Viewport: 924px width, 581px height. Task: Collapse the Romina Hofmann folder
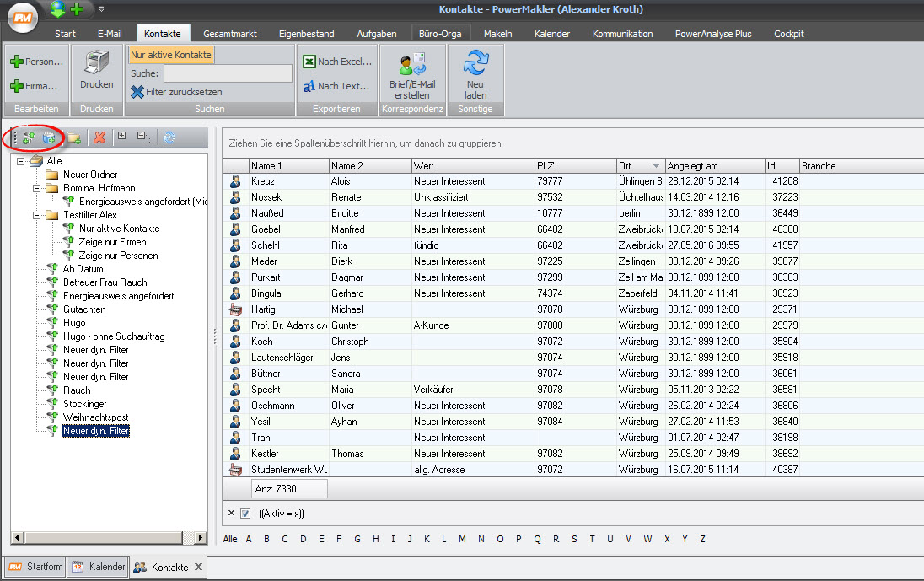36,189
